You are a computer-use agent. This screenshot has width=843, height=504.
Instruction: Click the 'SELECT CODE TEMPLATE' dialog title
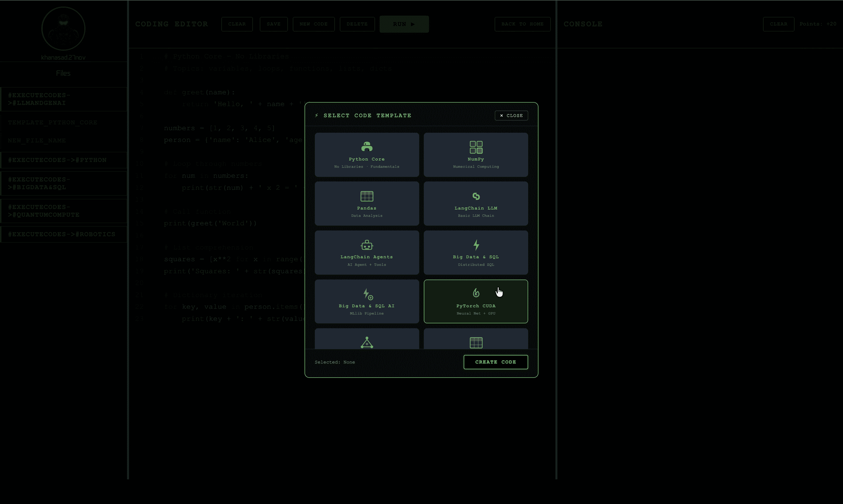coord(367,116)
